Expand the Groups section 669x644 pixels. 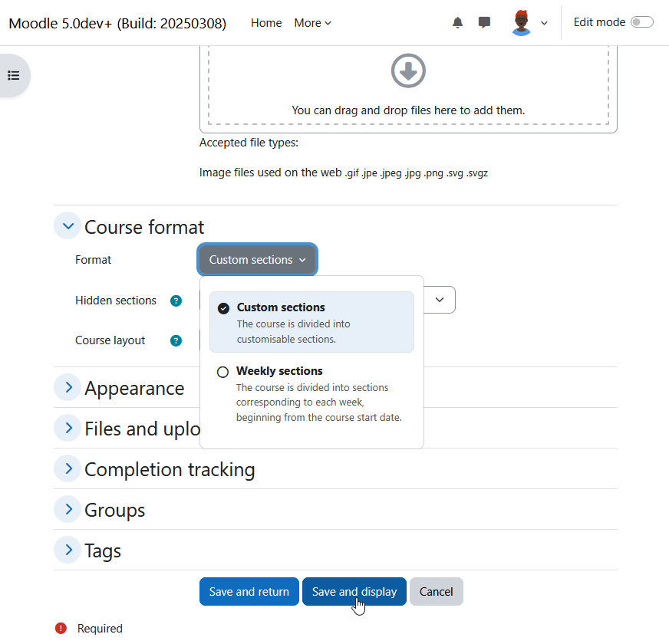68,509
